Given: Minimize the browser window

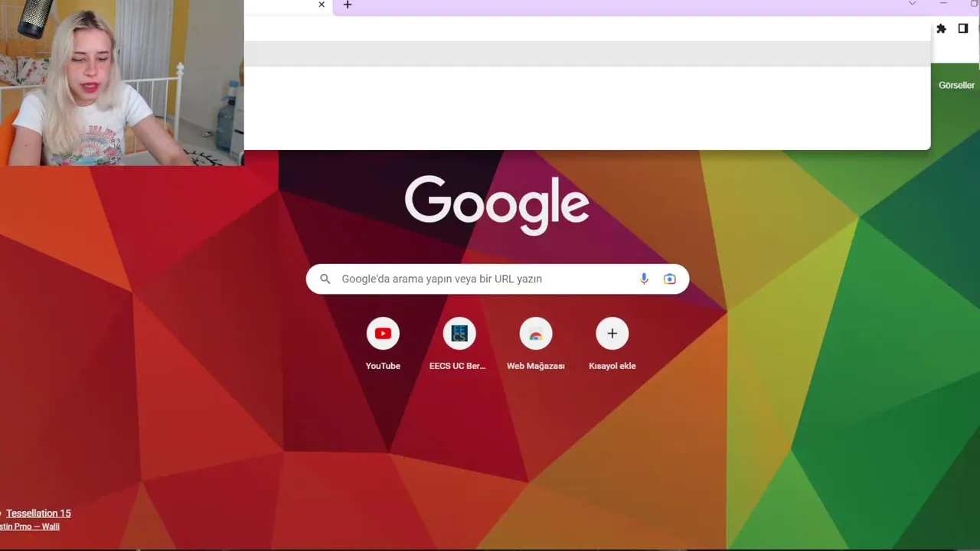Looking at the screenshot, I should [x=943, y=4].
